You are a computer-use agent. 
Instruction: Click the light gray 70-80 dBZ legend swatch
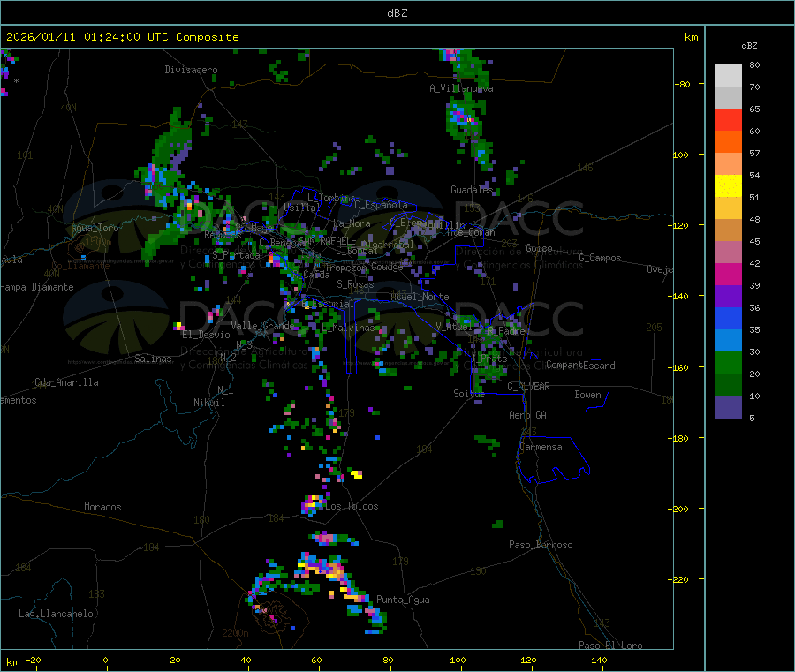point(728,76)
